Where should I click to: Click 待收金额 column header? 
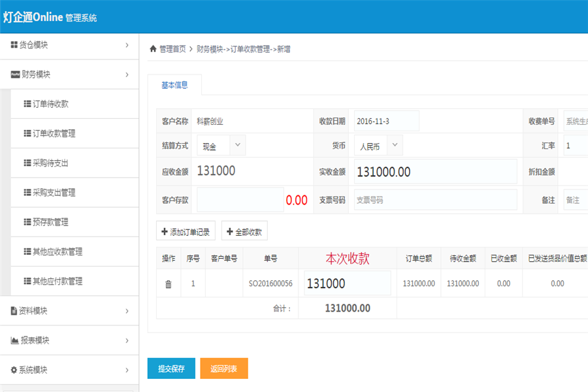463,259
